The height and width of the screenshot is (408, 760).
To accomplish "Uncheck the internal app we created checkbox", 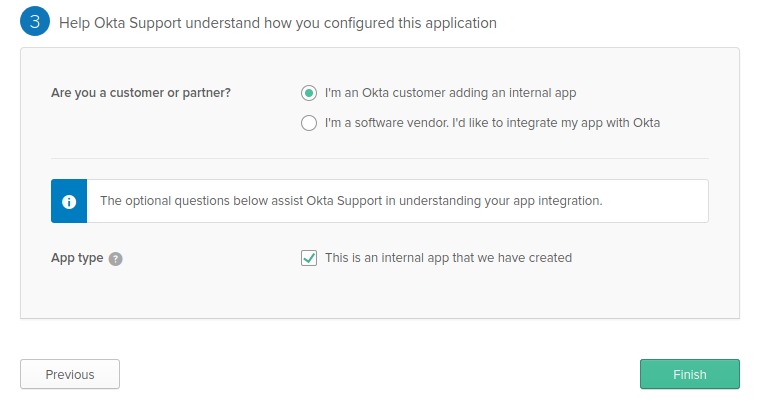I will pyautogui.click(x=309, y=258).
